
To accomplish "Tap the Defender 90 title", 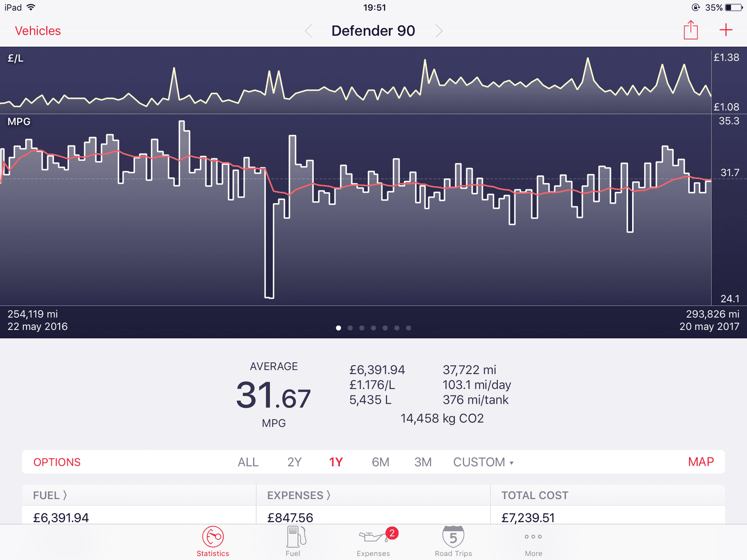I will point(373,31).
